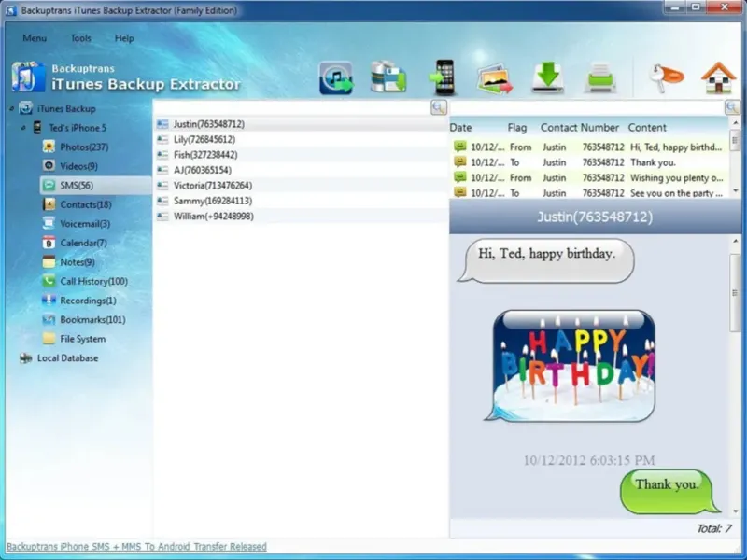Open Backuptrans iPhone SMS + MMS link

(136, 547)
